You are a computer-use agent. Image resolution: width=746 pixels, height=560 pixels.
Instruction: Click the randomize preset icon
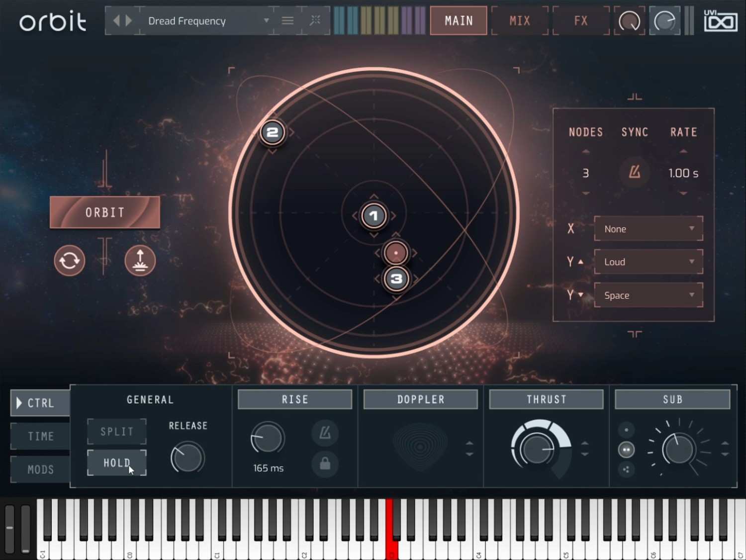coord(315,21)
